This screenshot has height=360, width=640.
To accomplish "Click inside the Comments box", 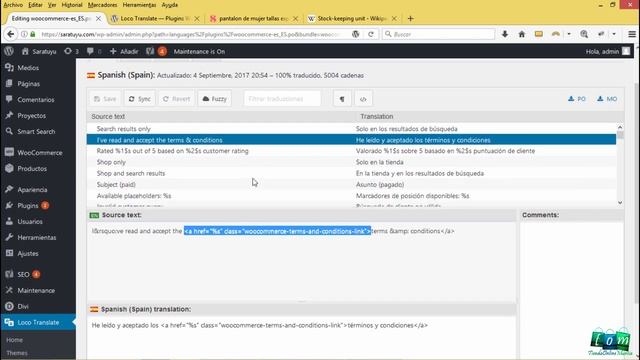I will pyautogui.click(x=571, y=290).
